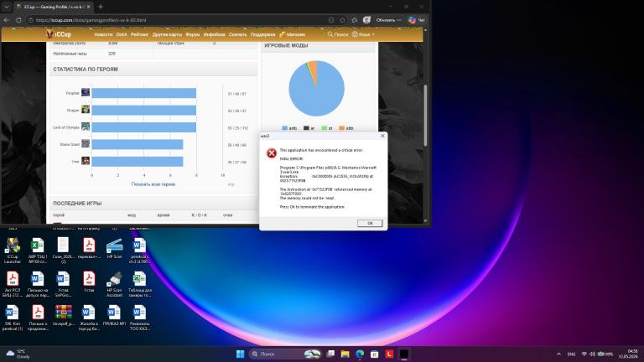Open the browser tab list dropdown

(7, 7)
